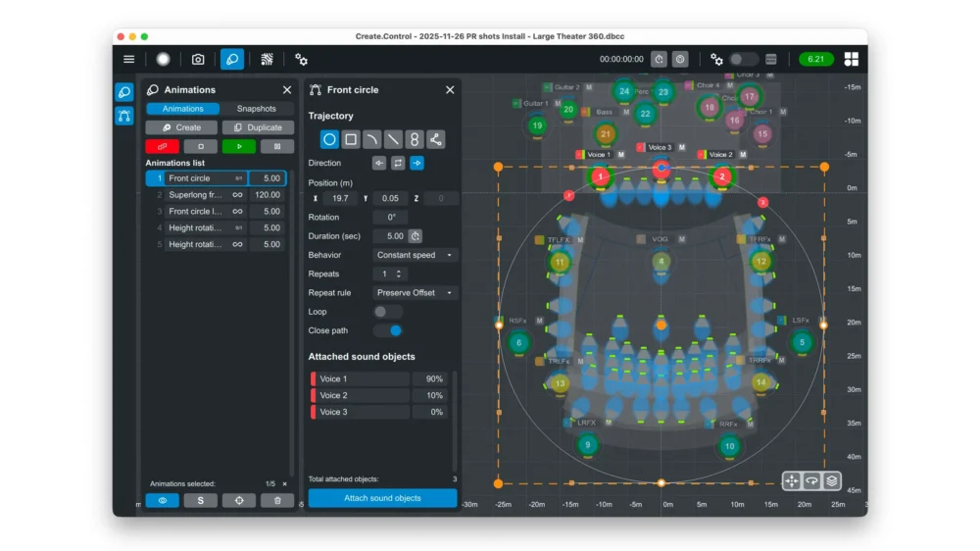Choose the arc trajectory shape
Viewport: 980px width, 551px height.
pyautogui.click(x=371, y=139)
